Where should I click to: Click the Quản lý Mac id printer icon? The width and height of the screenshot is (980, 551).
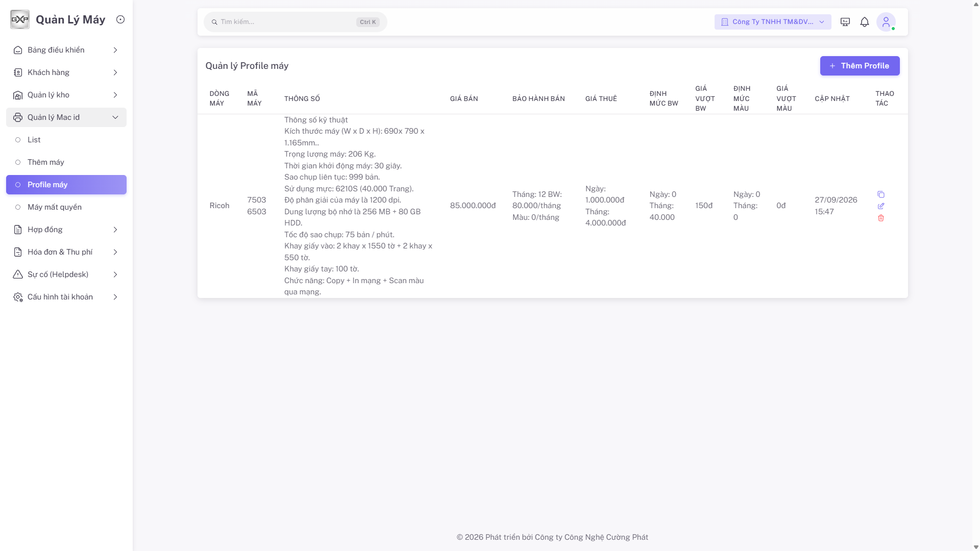coord(18,117)
